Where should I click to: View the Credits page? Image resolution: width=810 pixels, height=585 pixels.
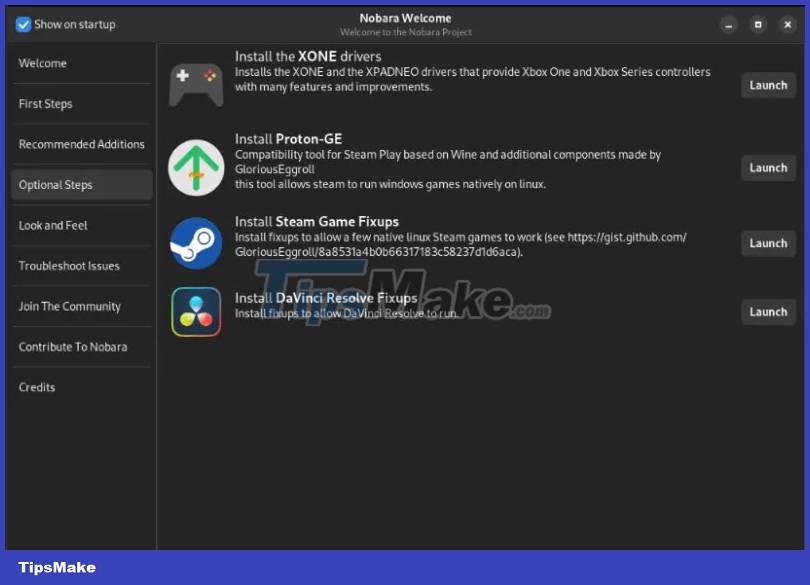coord(37,387)
